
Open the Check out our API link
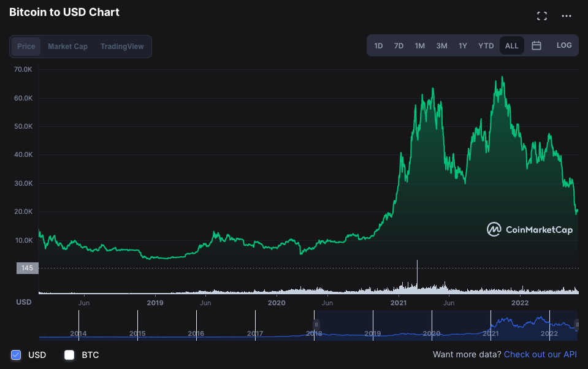(540, 354)
